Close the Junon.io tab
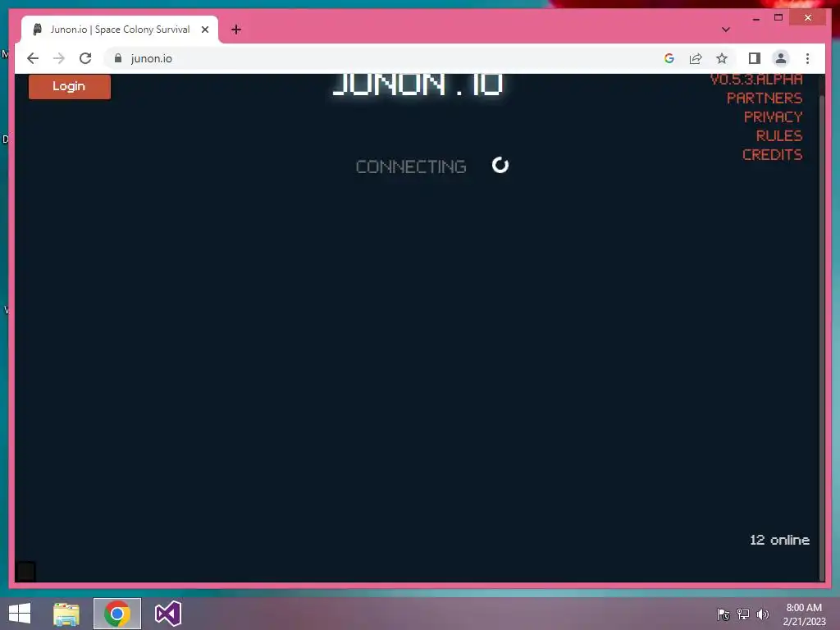 (204, 30)
